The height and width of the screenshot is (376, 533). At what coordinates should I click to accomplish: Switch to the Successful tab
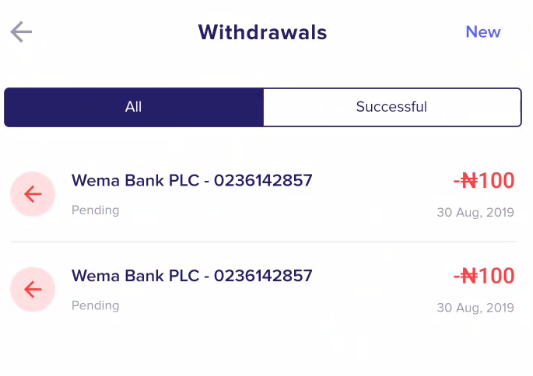pos(392,107)
